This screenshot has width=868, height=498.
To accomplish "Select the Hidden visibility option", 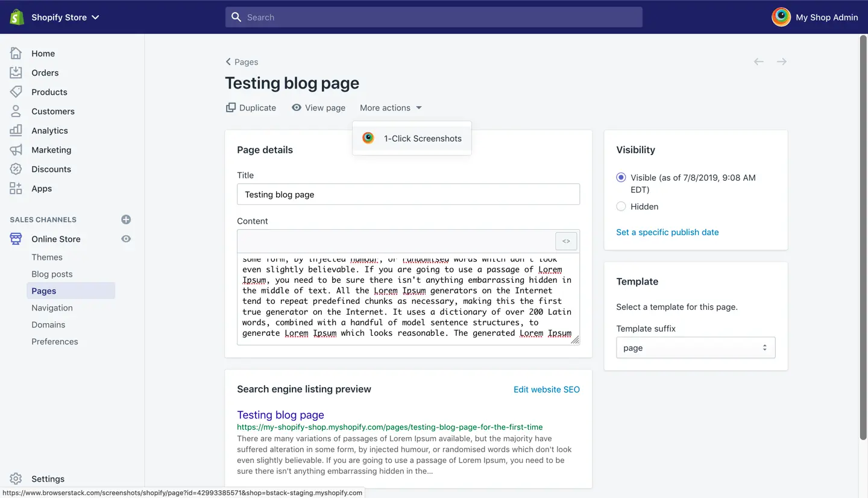I will (x=621, y=207).
